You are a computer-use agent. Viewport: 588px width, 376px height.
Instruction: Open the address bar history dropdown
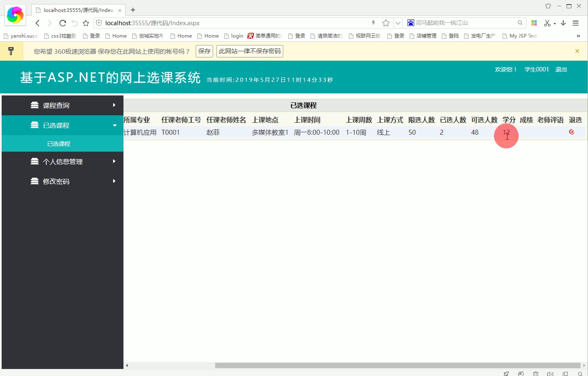point(398,23)
